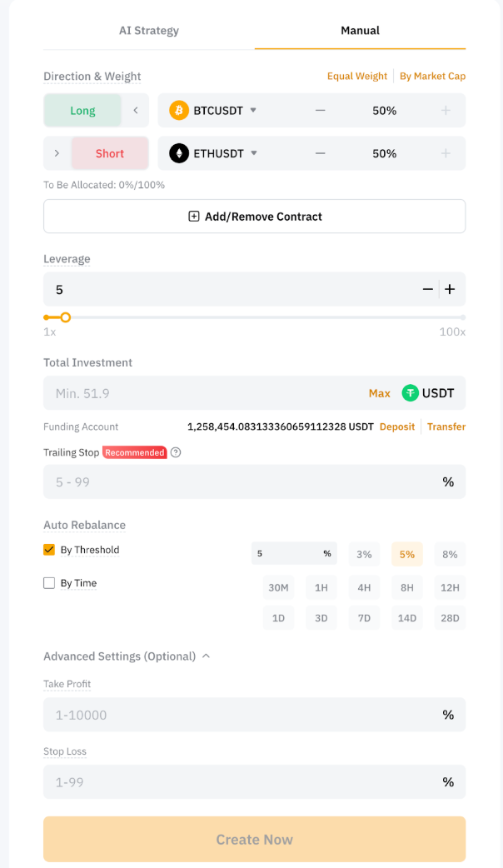The width and height of the screenshot is (503, 868).
Task: Increase leverage with the plus icon
Action: 450,289
